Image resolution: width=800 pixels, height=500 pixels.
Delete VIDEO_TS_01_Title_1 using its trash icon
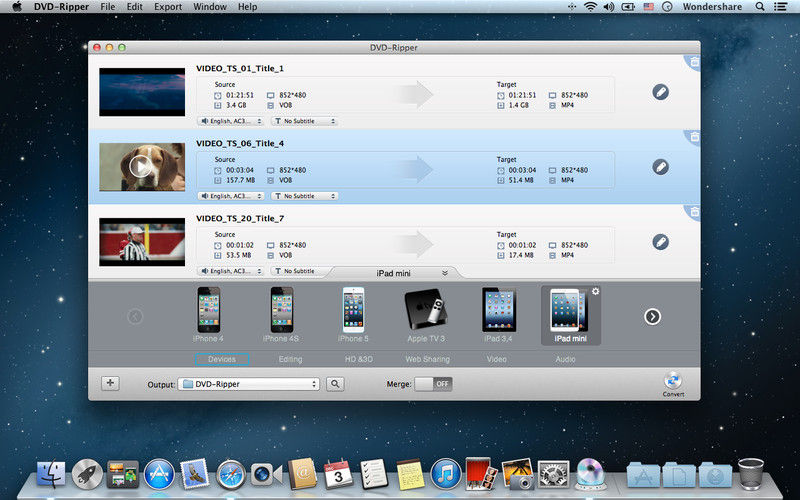tap(694, 62)
